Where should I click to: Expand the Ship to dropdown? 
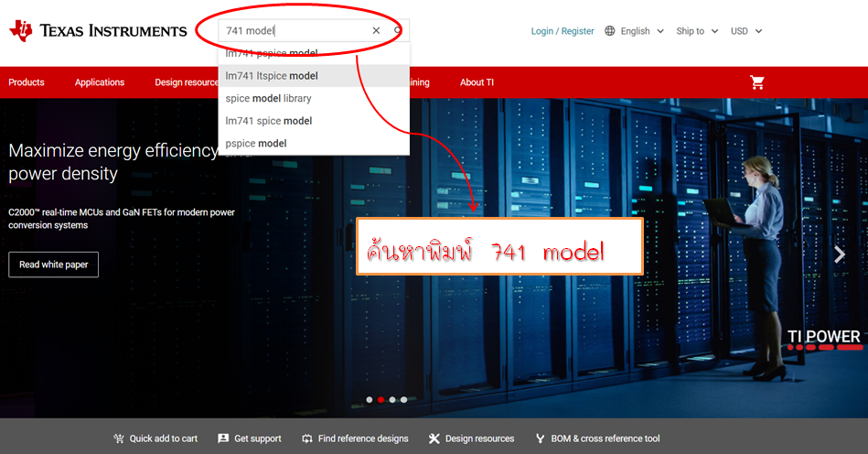(697, 31)
